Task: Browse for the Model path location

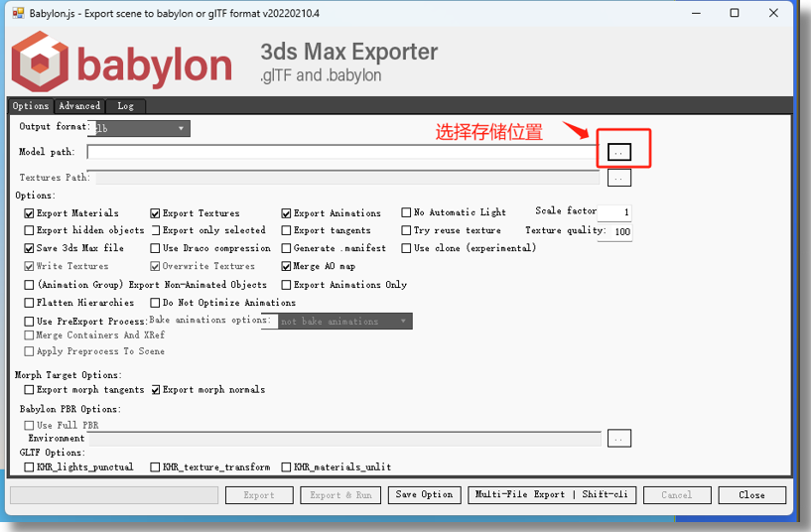Action: click(619, 152)
